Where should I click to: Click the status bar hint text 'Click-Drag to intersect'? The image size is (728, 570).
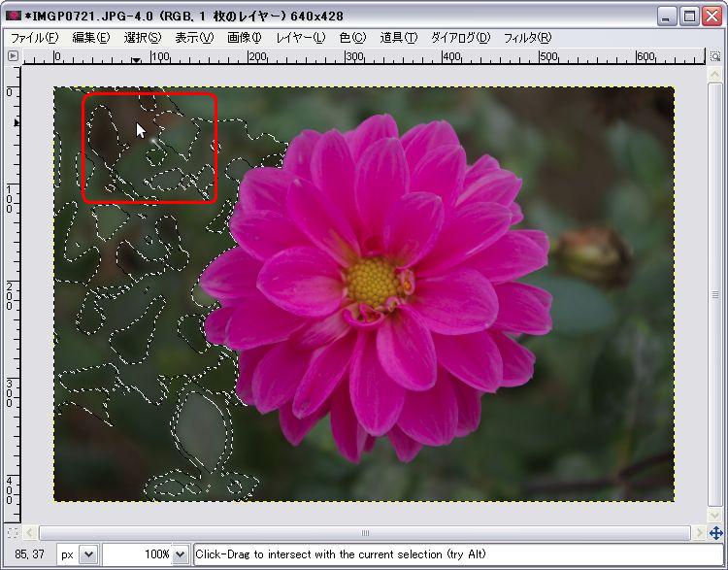(x=341, y=554)
